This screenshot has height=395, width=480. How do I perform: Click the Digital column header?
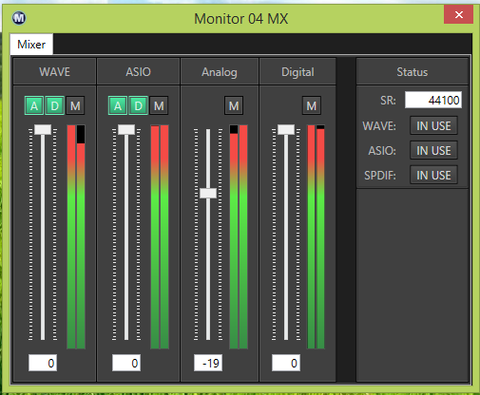[298, 72]
